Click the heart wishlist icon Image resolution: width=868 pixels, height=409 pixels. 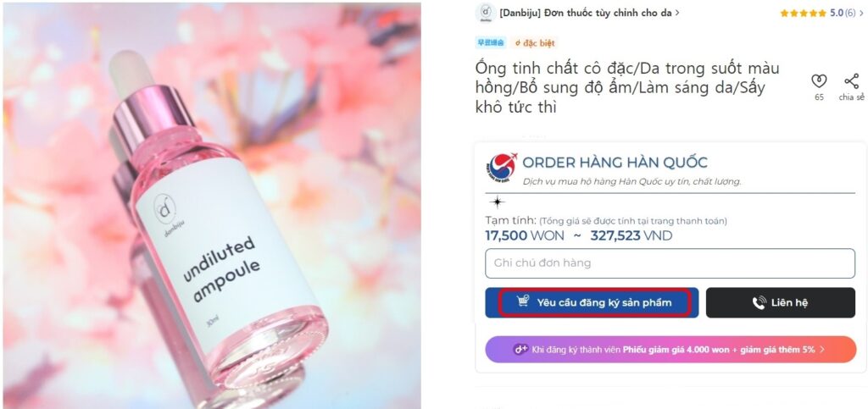(x=819, y=82)
